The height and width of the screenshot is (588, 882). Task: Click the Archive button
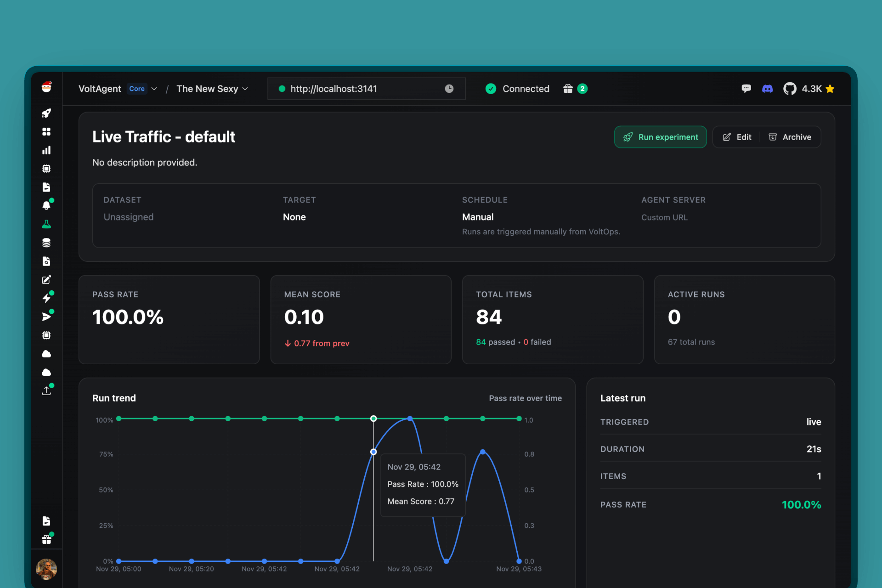[x=791, y=136]
